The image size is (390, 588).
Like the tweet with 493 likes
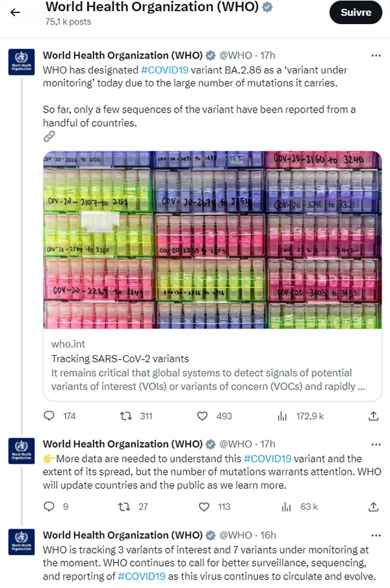pos(202,416)
